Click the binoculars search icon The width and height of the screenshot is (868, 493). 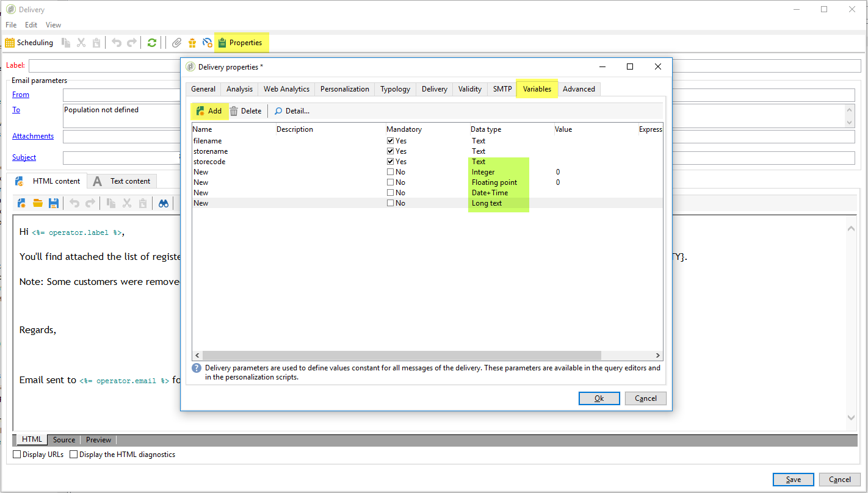point(164,204)
